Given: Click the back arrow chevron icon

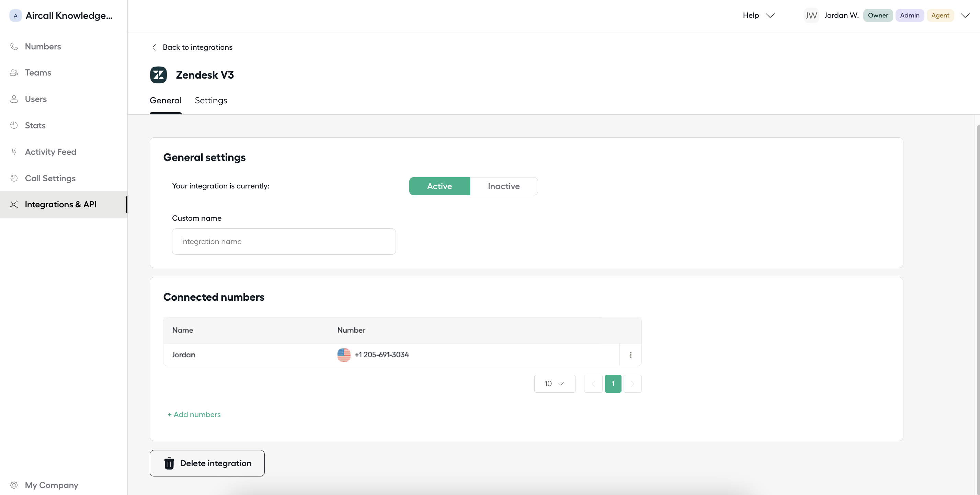Looking at the screenshot, I should pos(154,47).
